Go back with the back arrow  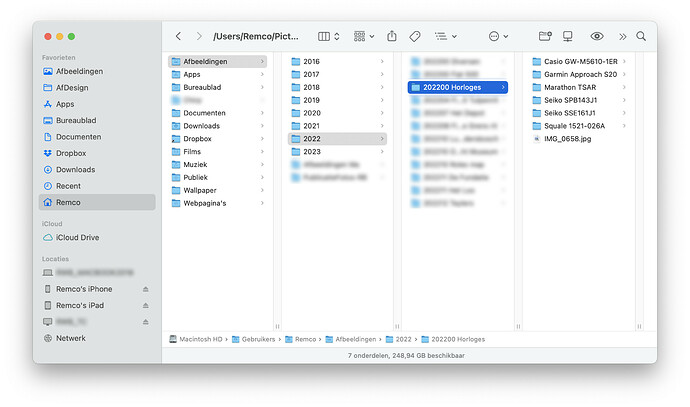[x=178, y=36]
